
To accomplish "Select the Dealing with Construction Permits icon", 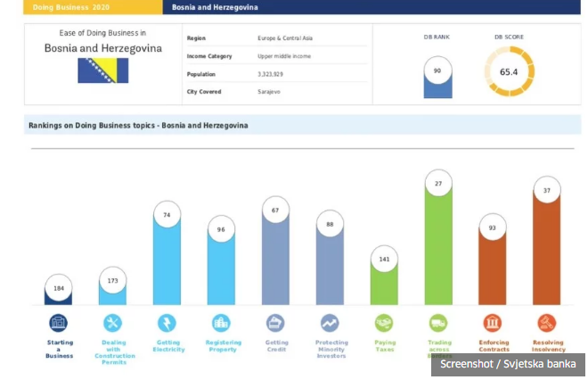I will [x=113, y=323].
